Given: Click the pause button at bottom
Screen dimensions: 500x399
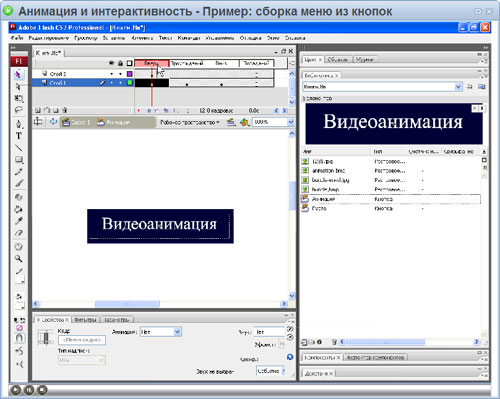Looking at the screenshot, I should click(29, 390).
